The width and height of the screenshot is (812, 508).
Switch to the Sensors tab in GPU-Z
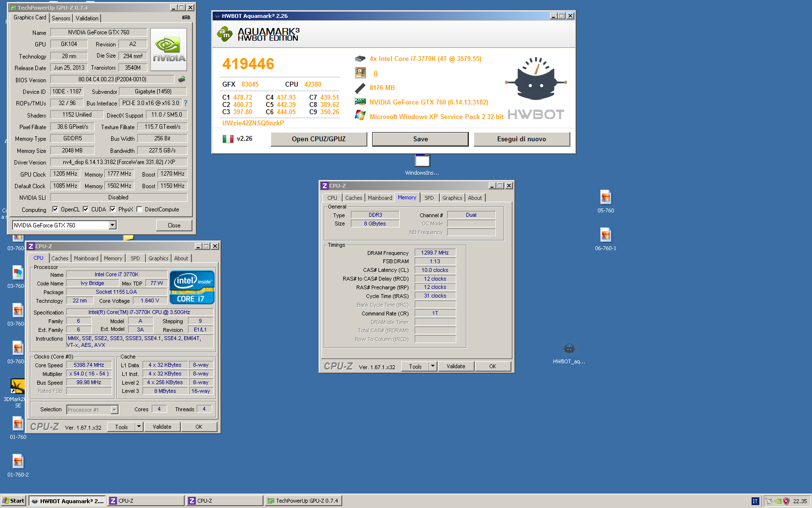pos(61,18)
